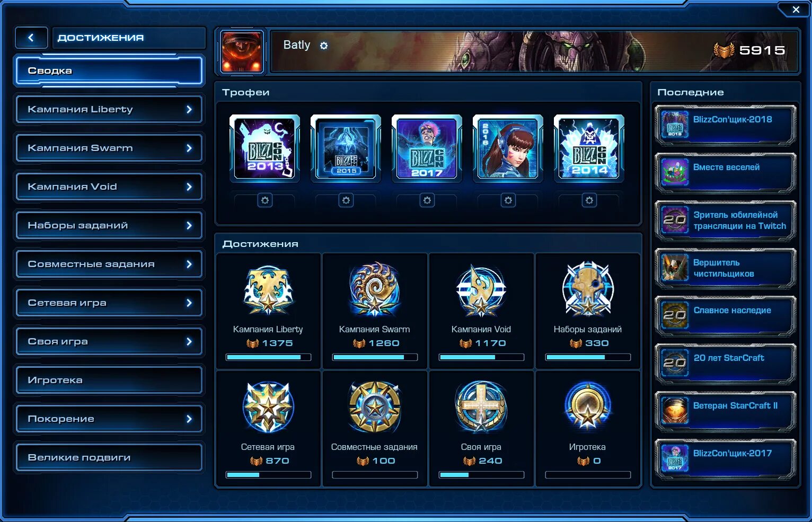Toggle gear under BlizzCon 2014 trophy
The image size is (812, 522).
(589, 200)
